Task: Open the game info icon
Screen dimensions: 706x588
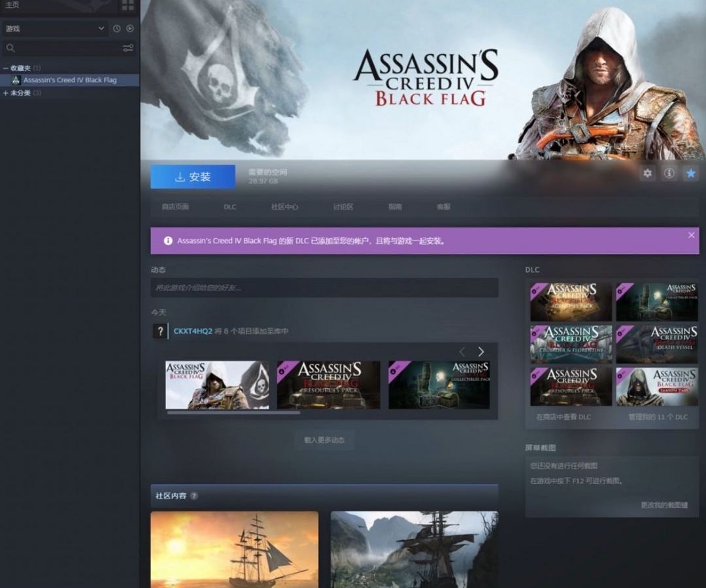Action: pyautogui.click(x=669, y=173)
